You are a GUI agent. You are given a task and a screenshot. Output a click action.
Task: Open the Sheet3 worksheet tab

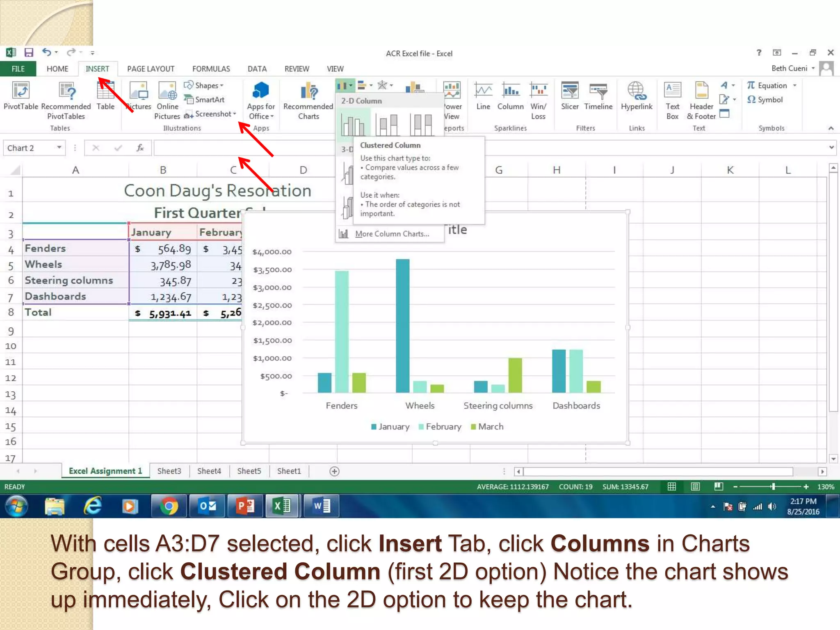point(169,471)
